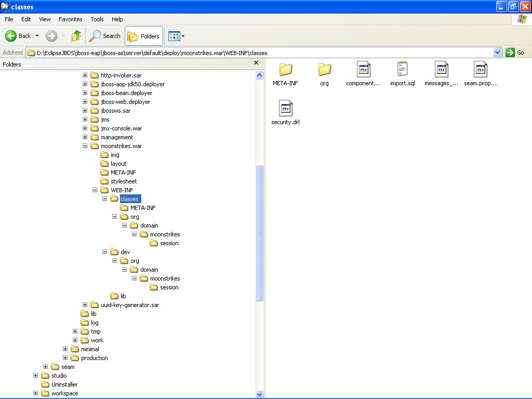
Task: Click the Go button
Action: tap(515, 52)
